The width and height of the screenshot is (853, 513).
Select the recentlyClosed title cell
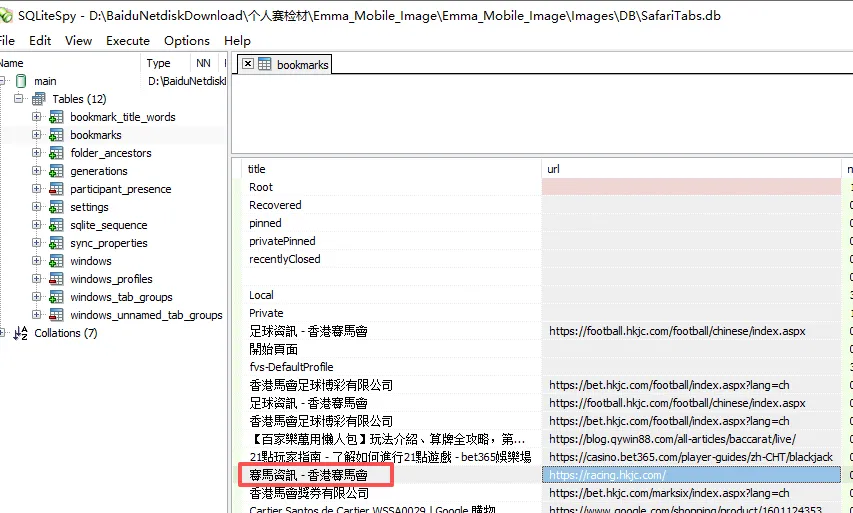pos(391,259)
